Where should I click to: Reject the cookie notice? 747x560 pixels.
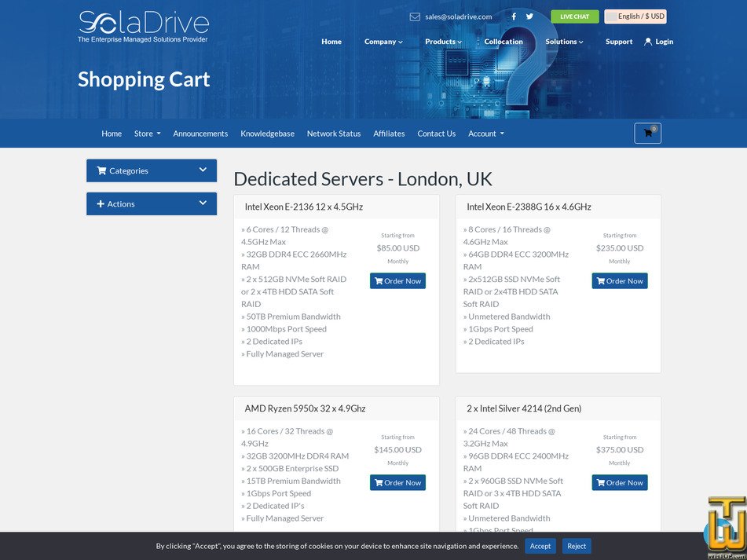click(577, 546)
